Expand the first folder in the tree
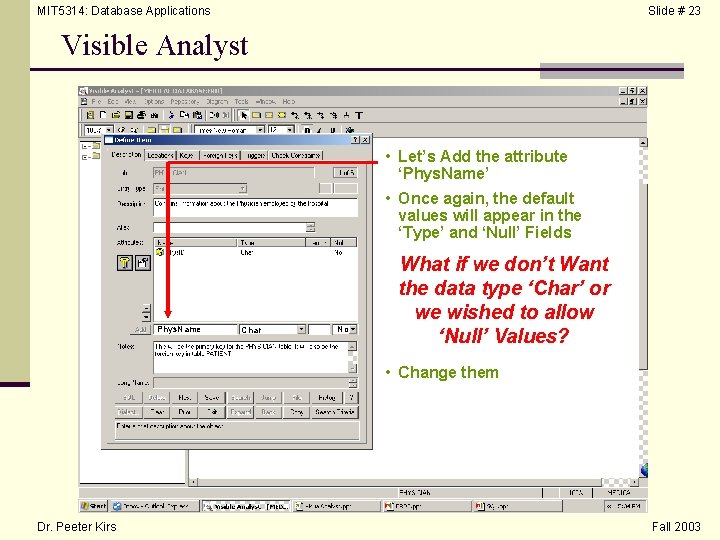This screenshot has width=720, height=540. coord(85,146)
